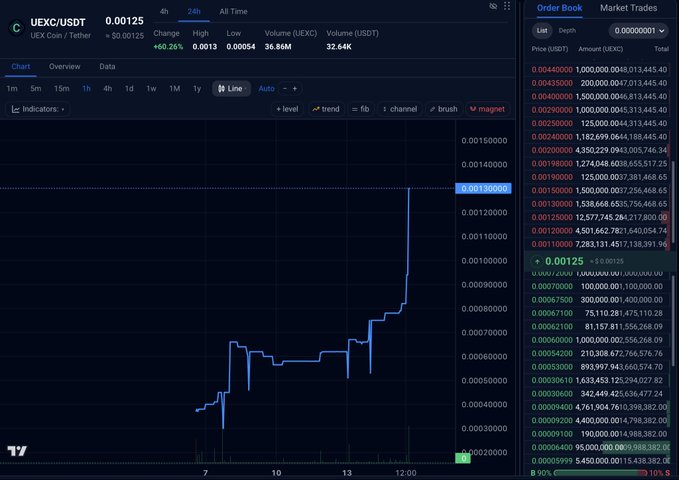Set chart interval to 1y
Screen dimensions: 679x480
pyautogui.click(x=197, y=88)
